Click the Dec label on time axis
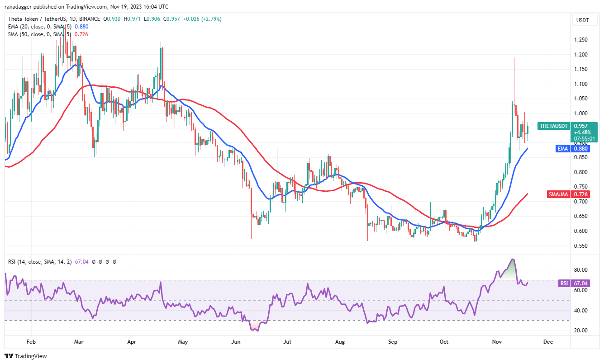 (x=547, y=342)
